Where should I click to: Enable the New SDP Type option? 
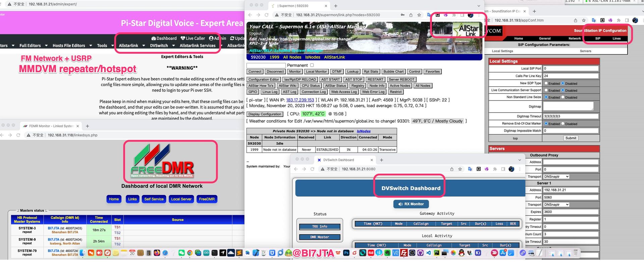coord(546,83)
